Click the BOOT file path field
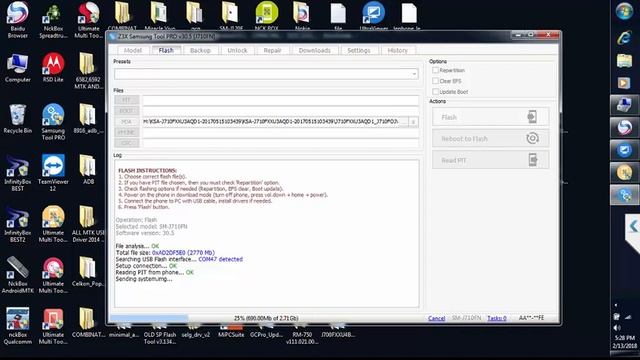Image resolution: width=640 pixels, height=360 pixels. click(280, 111)
